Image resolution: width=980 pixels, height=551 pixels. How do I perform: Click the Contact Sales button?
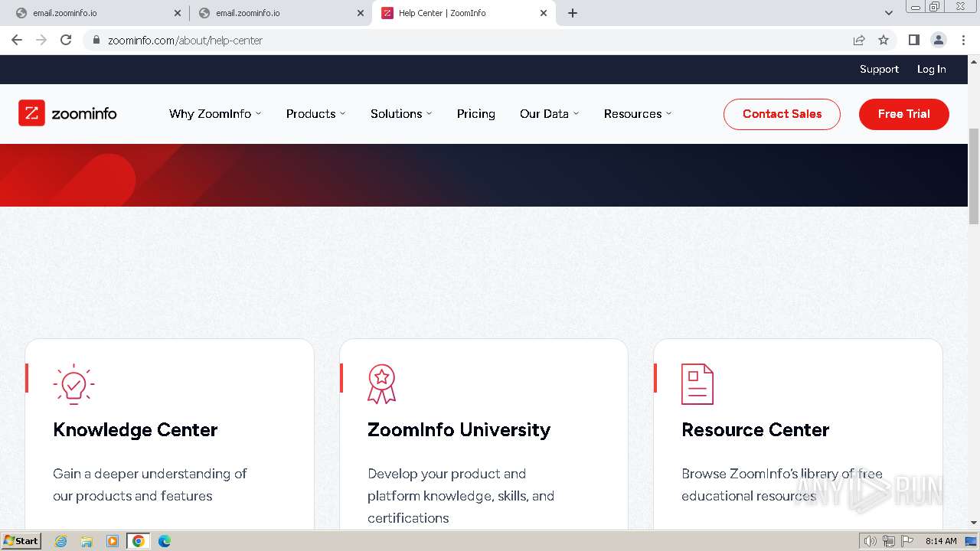click(782, 114)
